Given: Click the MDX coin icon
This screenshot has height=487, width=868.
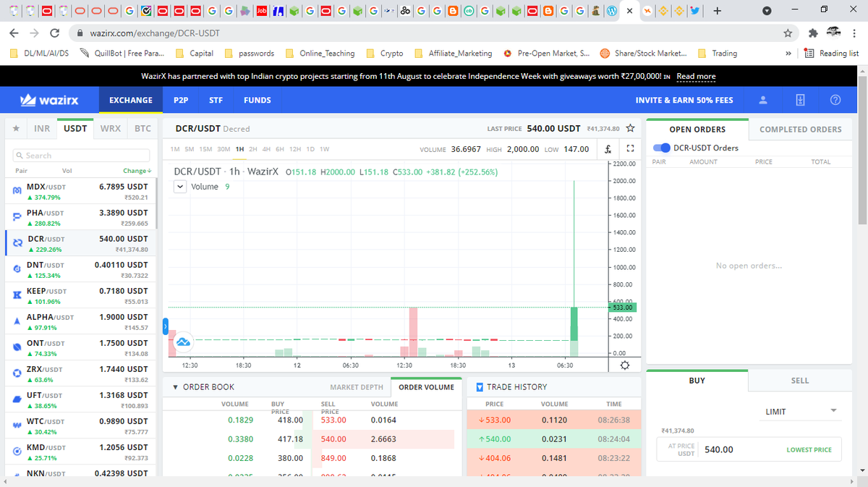Looking at the screenshot, I should tap(17, 192).
